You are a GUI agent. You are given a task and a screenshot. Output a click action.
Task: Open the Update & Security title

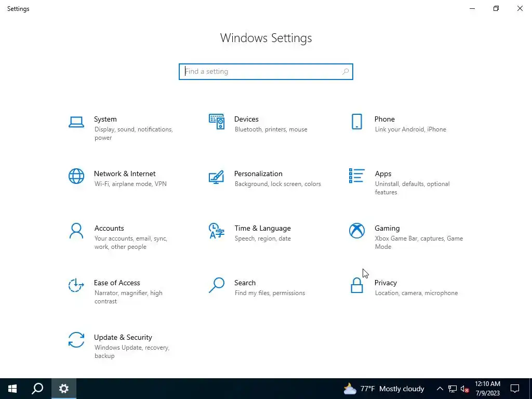pos(123,338)
